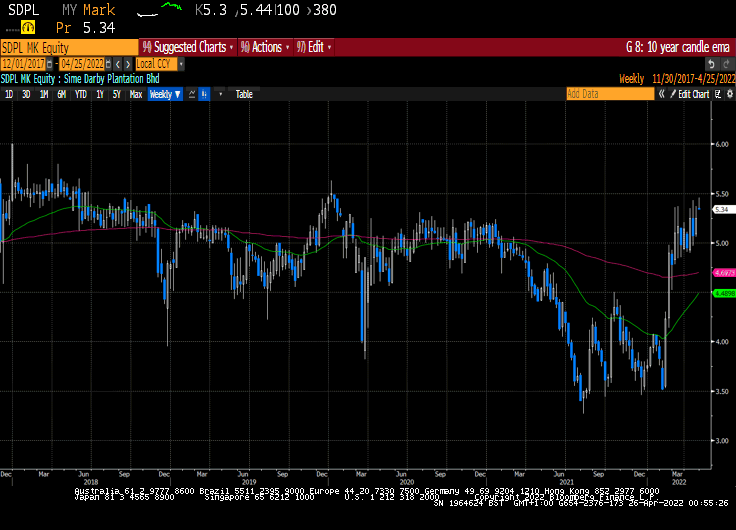The image size is (736, 530).
Task: Click the end date calendar icon
Action: pos(108,64)
